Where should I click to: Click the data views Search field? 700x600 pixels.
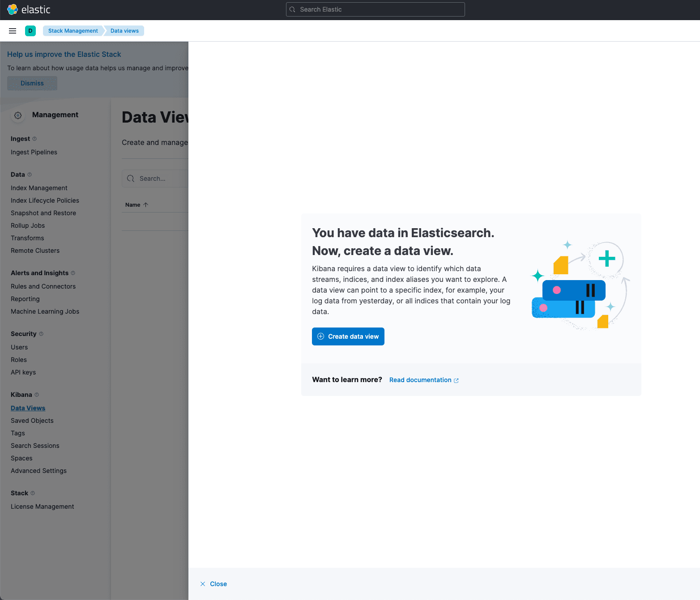point(155,179)
